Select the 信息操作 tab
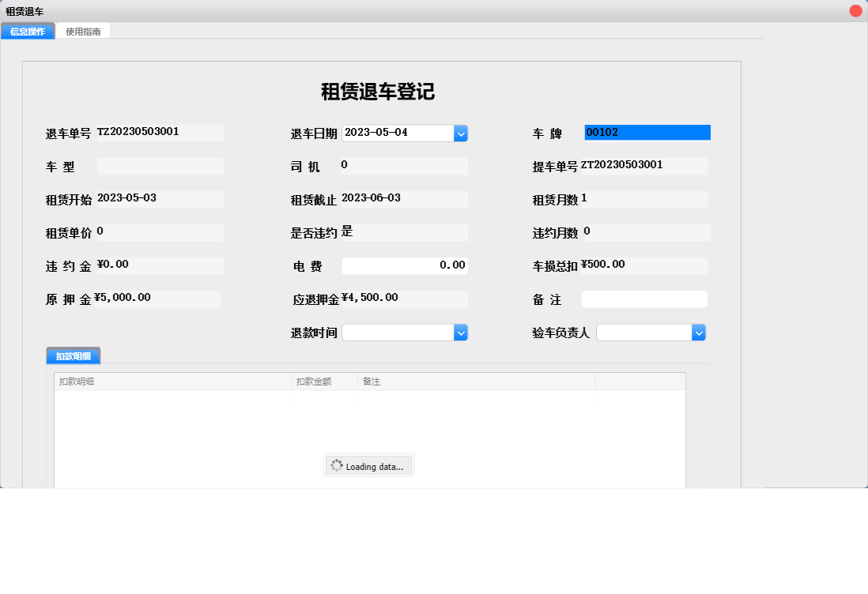 28,30
